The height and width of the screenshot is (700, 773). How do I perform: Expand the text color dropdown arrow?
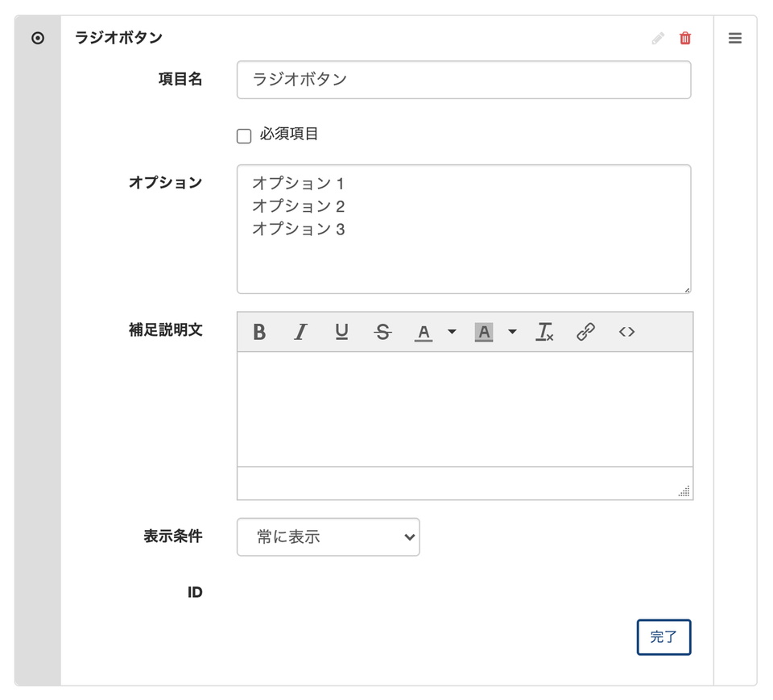click(x=452, y=332)
